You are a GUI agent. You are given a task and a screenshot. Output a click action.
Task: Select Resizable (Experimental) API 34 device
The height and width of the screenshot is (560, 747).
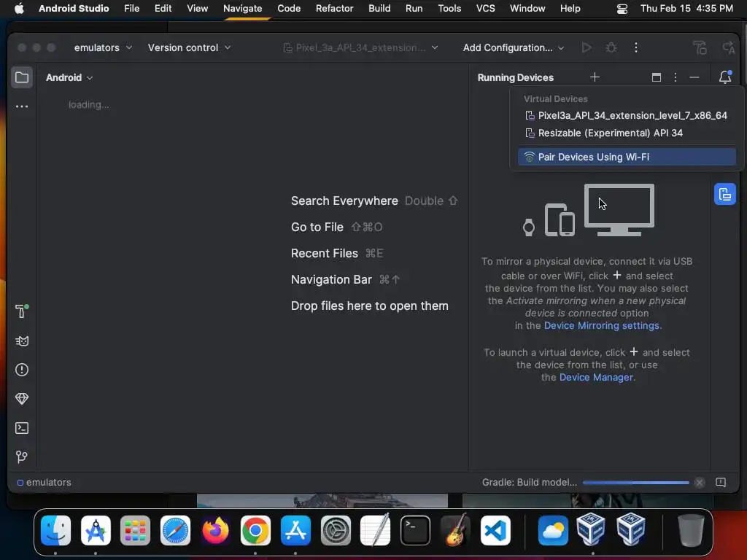coord(627,133)
